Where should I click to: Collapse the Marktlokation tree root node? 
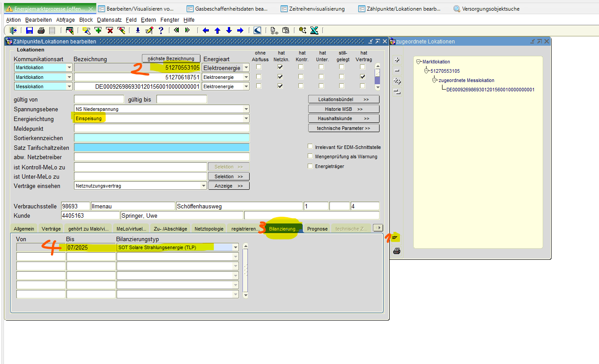tap(419, 62)
